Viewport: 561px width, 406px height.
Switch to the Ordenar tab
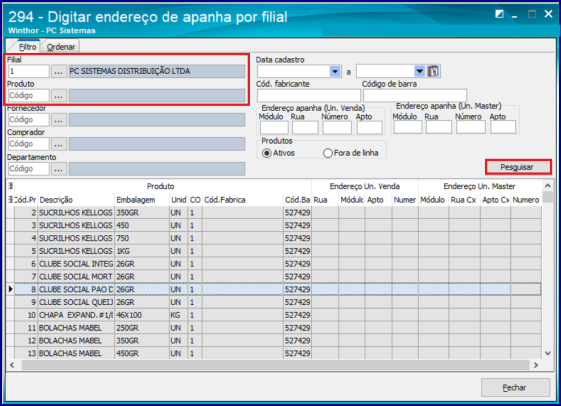pyautogui.click(x=61, y=47)
